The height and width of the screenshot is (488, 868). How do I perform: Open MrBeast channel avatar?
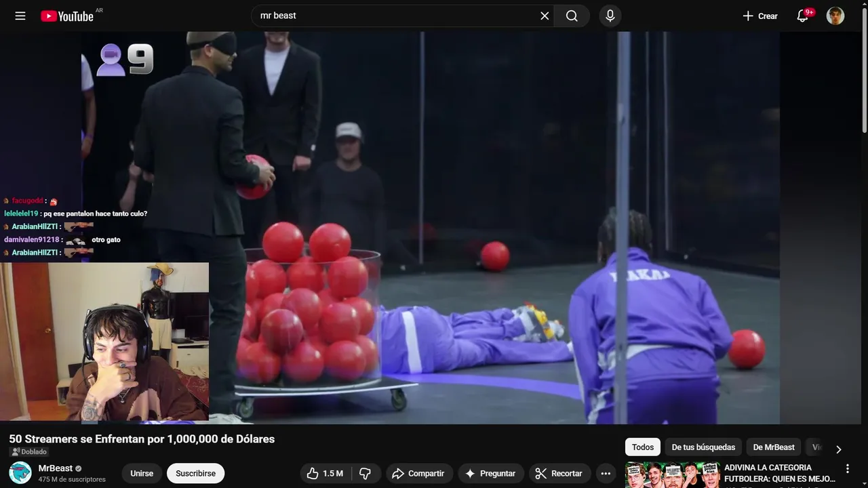(x=20, y=472)
